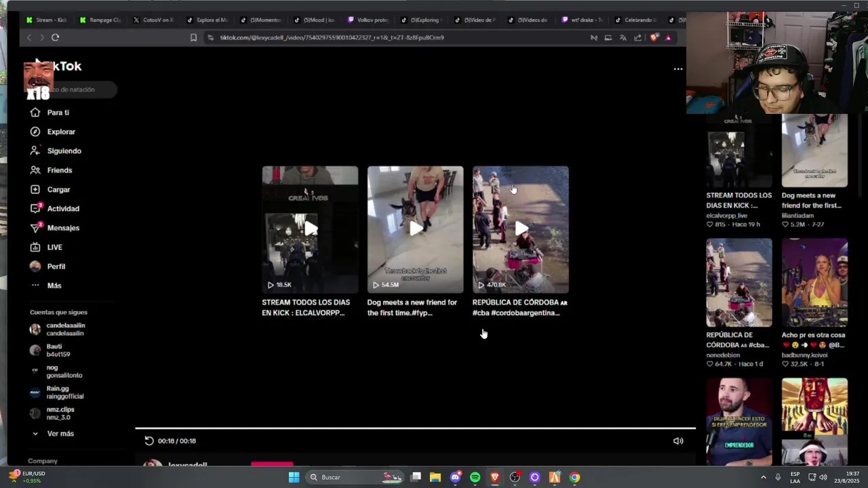868x488 pixels.
Task: Open three-dot video options menu
Action: pos(677,69)
